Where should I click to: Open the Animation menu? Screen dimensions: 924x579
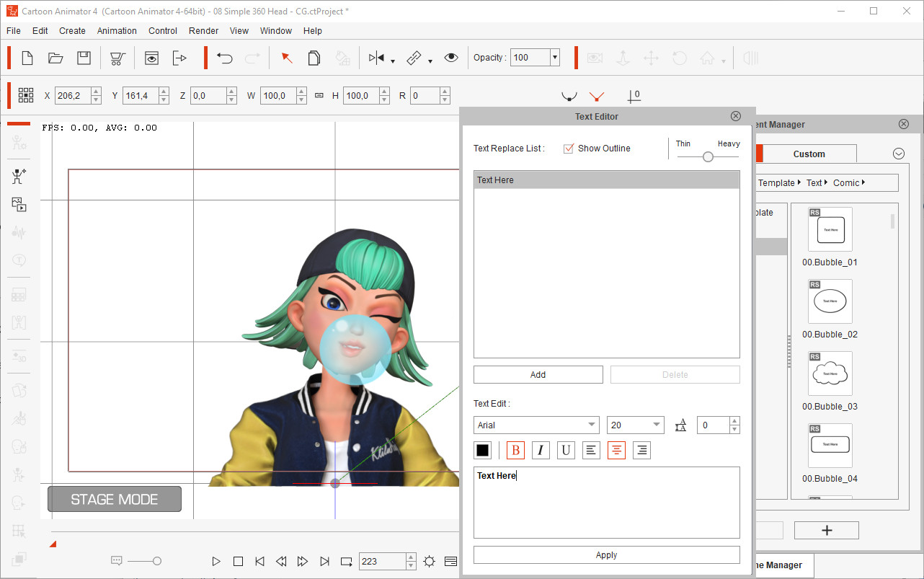(x=117, y=31)
